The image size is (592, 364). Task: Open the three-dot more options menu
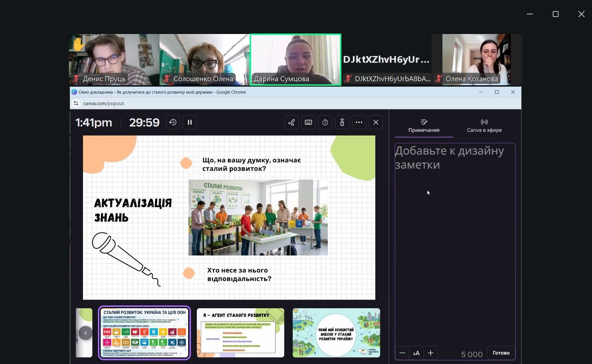359,122
